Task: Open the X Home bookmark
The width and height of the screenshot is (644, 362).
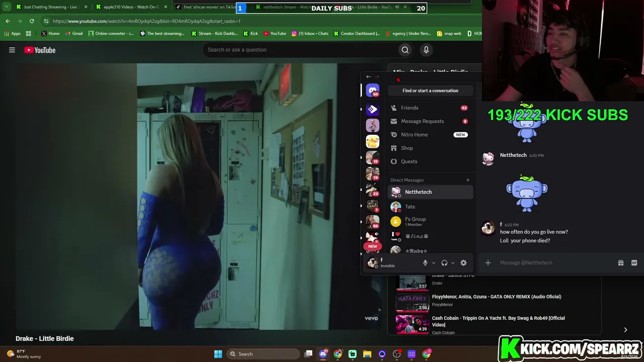Action: (50, 34)
